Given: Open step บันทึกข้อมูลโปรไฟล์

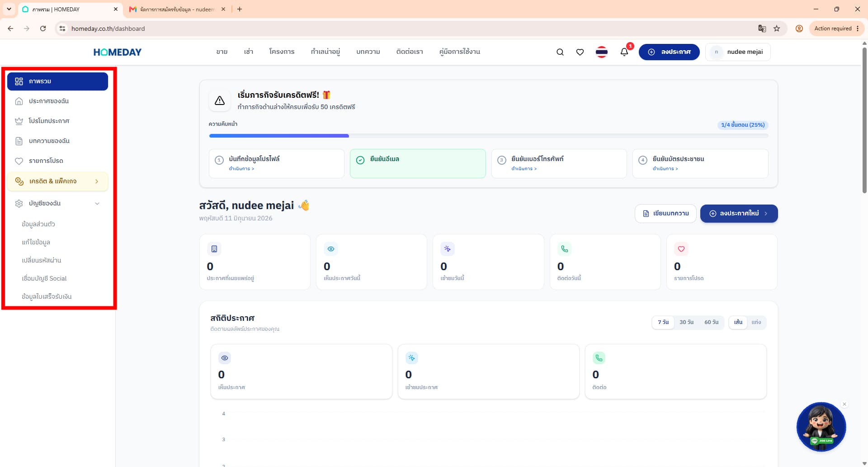Looking at the screenshot, I should pos(277,163).
